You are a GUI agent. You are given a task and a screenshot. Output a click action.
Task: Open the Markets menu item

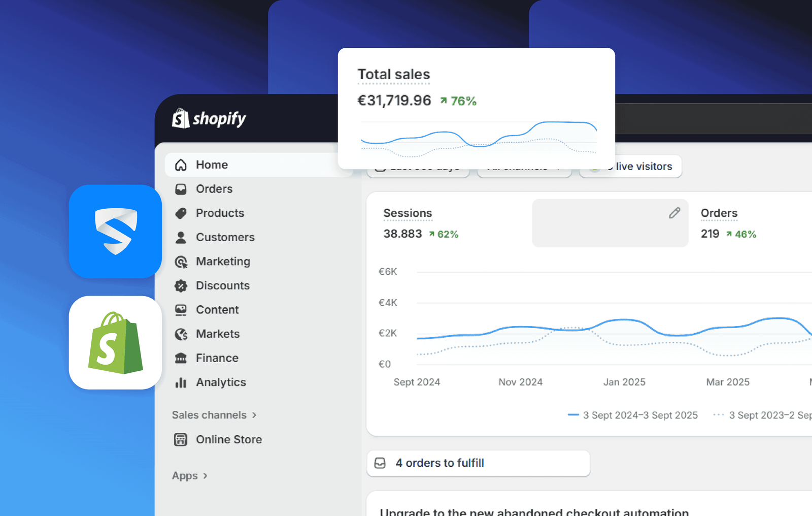(x=218, y=334)
